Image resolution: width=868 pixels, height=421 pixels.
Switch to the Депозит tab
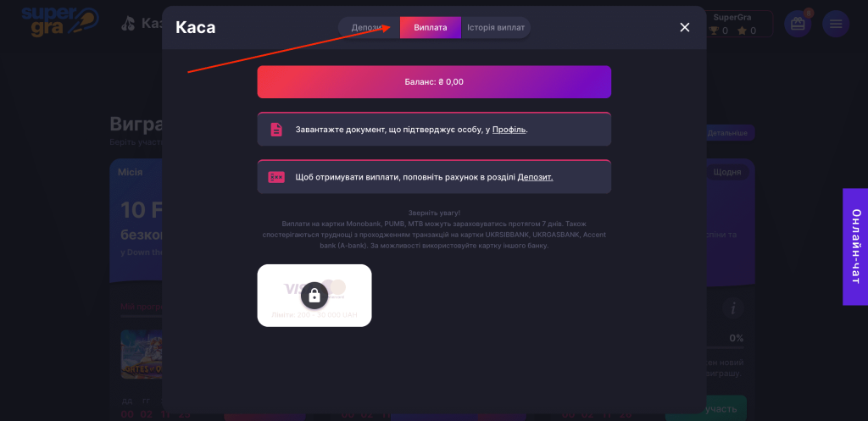point(365,28)
